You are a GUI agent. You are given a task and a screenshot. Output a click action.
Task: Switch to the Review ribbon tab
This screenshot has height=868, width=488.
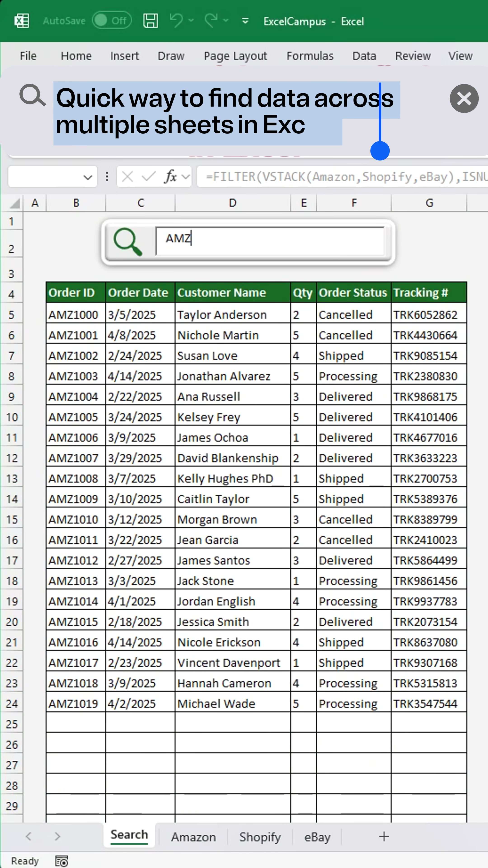(x=413, y=56)
